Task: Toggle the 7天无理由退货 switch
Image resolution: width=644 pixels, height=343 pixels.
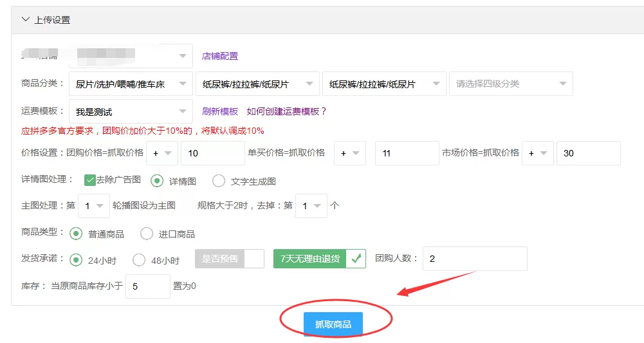Action: point(320,259)
